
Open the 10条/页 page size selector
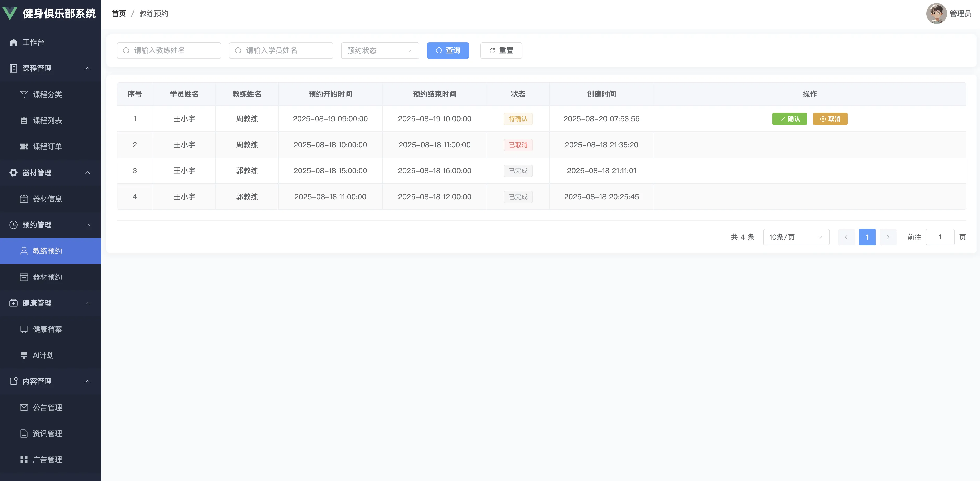[x=795, y=237]
